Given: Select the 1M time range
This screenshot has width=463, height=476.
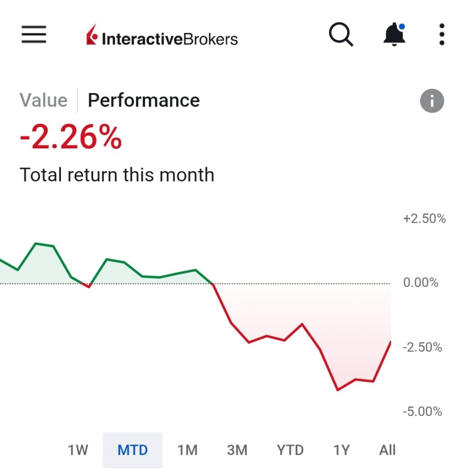Looking at the screenshot, I should (x=188, y=450).
